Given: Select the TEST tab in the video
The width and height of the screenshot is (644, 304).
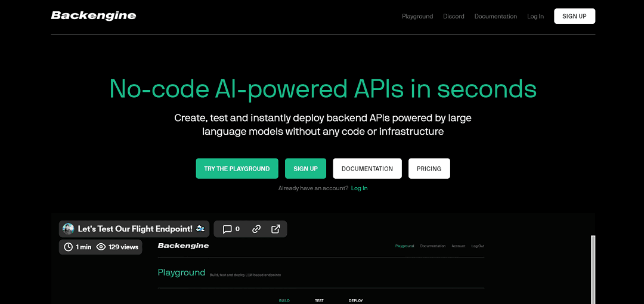Looking at the screenshot, I should 319,300.
